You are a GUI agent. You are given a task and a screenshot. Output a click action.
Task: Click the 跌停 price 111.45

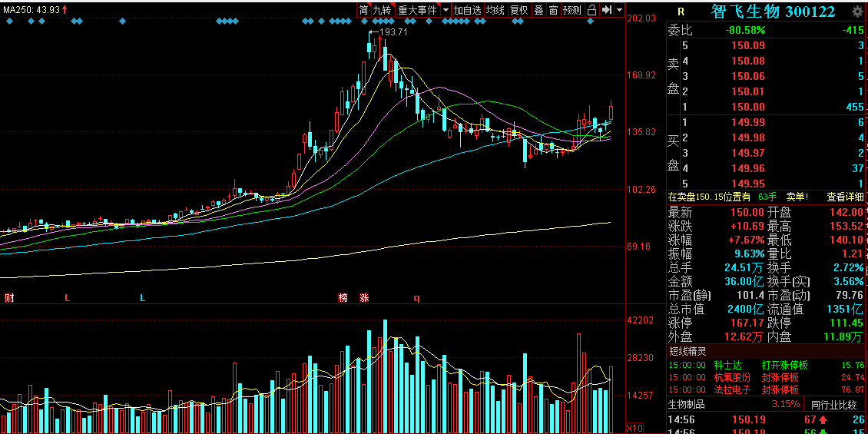pos(845,323)
